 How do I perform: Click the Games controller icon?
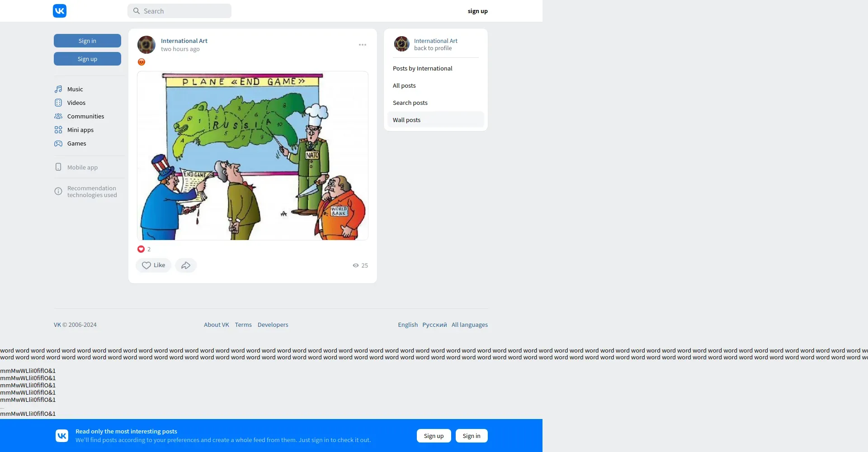pos(58,143)
